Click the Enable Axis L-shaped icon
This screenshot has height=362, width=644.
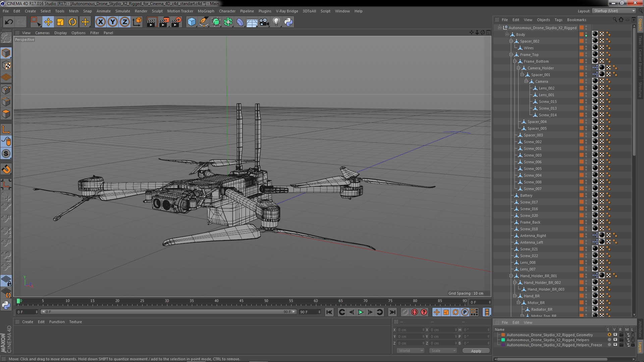[6, 129]
